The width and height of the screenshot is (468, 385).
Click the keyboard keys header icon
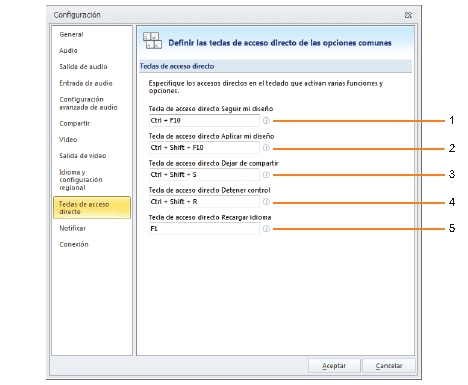[152, 41]
